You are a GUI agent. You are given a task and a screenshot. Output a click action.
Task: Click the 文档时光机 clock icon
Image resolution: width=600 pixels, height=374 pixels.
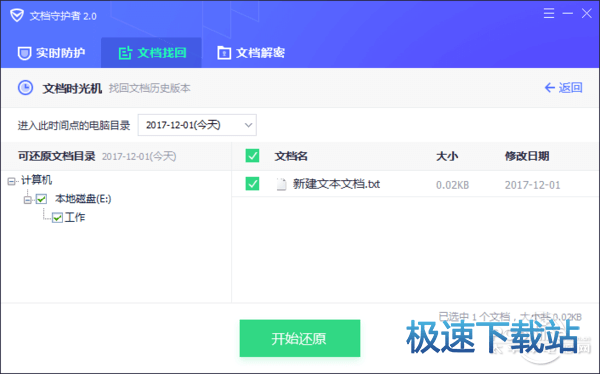coord(26,88)
